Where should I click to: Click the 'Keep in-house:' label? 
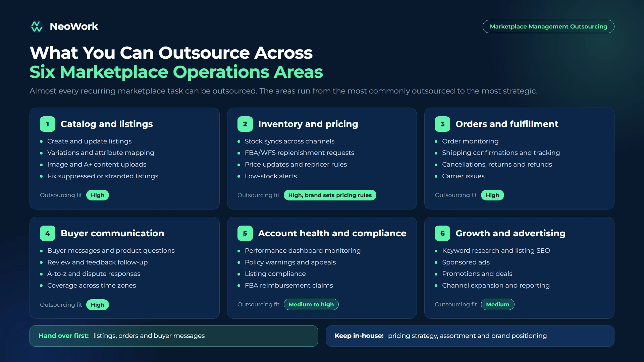[x=359, y=336]
